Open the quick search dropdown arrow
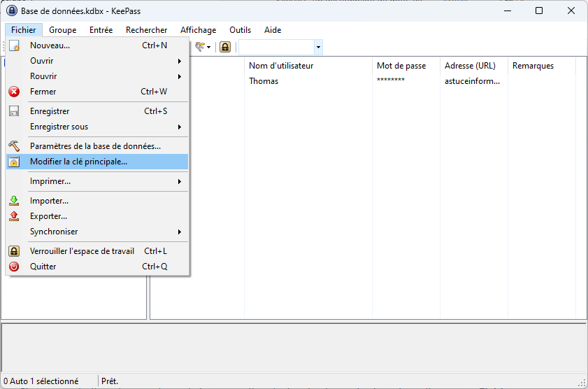This screenshot has width=588, height=389. tap(318, 48)
